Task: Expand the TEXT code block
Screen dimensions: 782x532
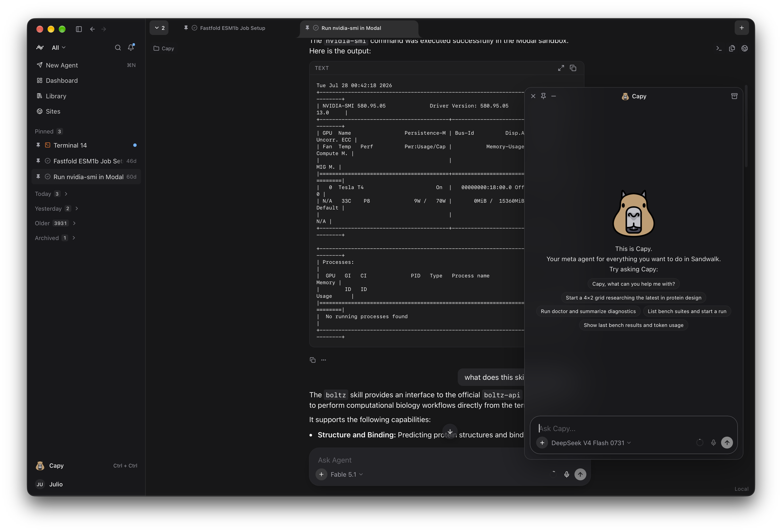Action: point(561,68)
